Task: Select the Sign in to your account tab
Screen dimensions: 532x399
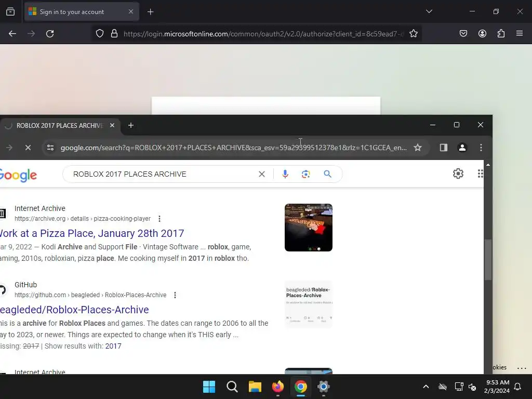Action: click(82, 12)
